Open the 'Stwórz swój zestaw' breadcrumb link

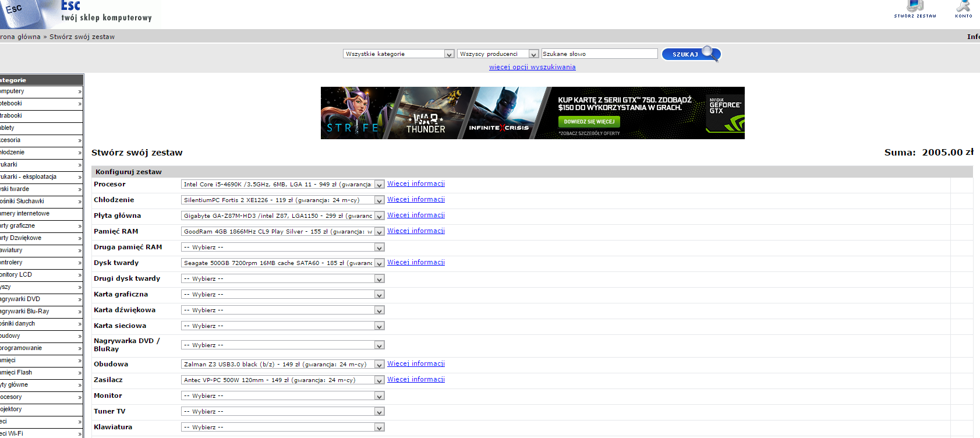82,37
